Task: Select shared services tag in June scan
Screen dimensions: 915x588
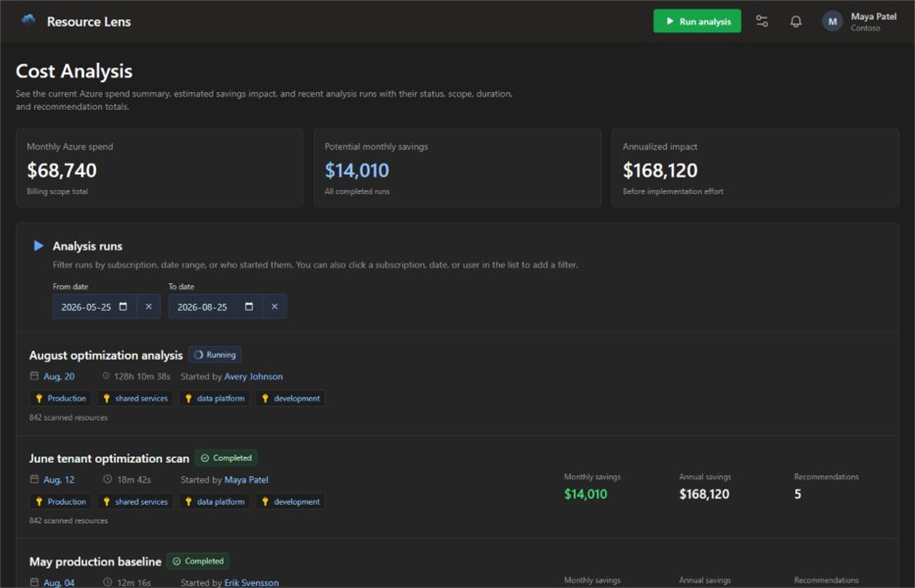Action: 135,501
